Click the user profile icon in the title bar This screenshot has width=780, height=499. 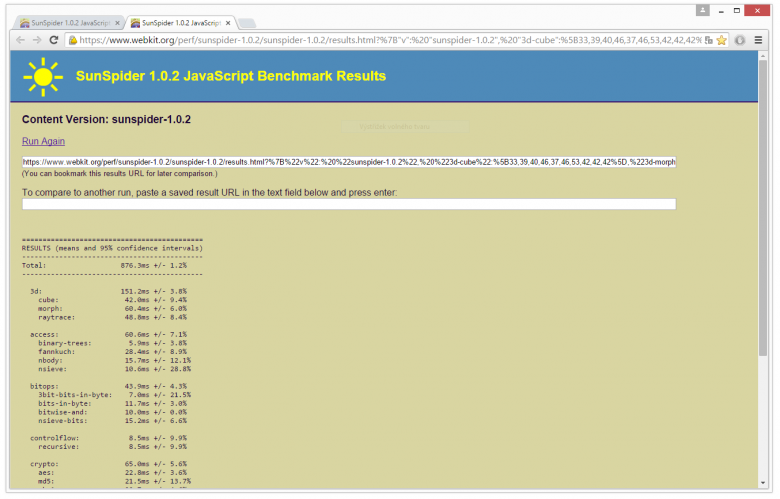click(702, 10)
